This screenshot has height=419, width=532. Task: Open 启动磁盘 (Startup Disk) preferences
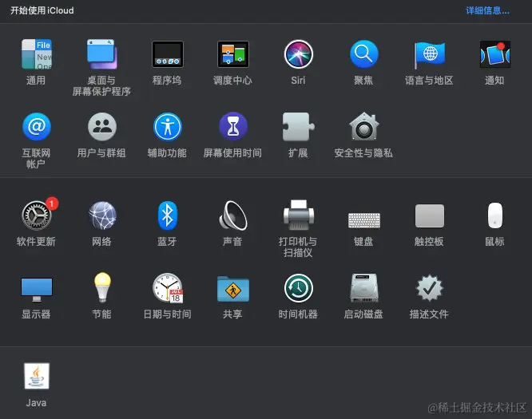click(x=363, y=288)
